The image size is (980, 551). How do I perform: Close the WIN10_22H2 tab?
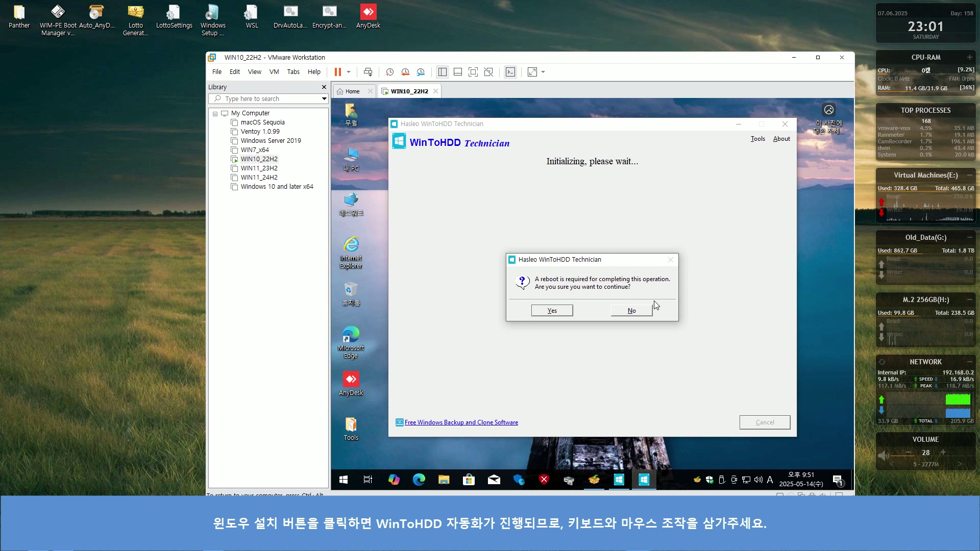(x=435, y=91)
